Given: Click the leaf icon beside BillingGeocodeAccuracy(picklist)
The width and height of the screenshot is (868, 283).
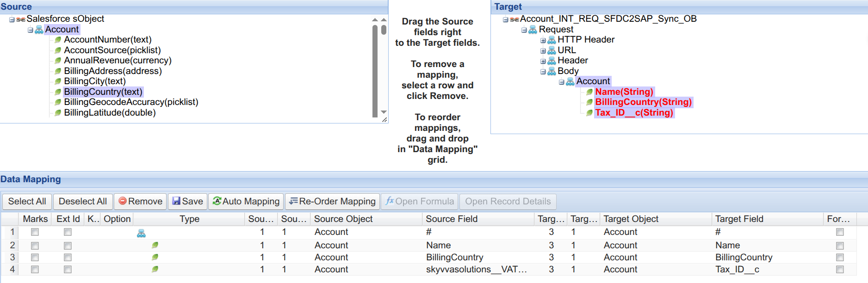Looking at the screenshot, I should pyautogui.click(x=58, y=102).
